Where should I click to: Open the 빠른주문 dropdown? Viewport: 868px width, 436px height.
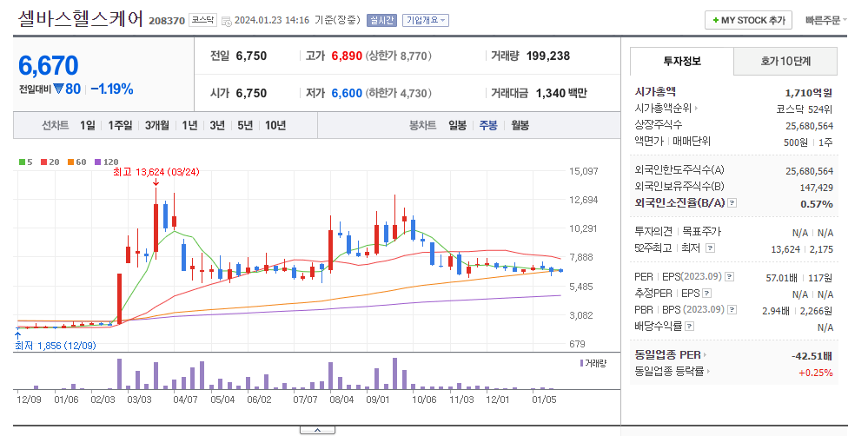pos(826,21)
